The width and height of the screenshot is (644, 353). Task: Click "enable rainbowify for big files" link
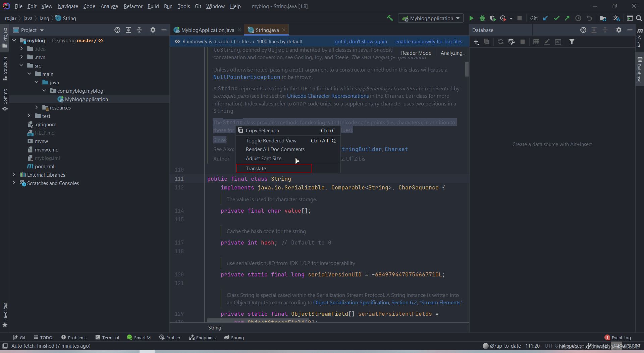pyautogui.click(x=428, y=42)
